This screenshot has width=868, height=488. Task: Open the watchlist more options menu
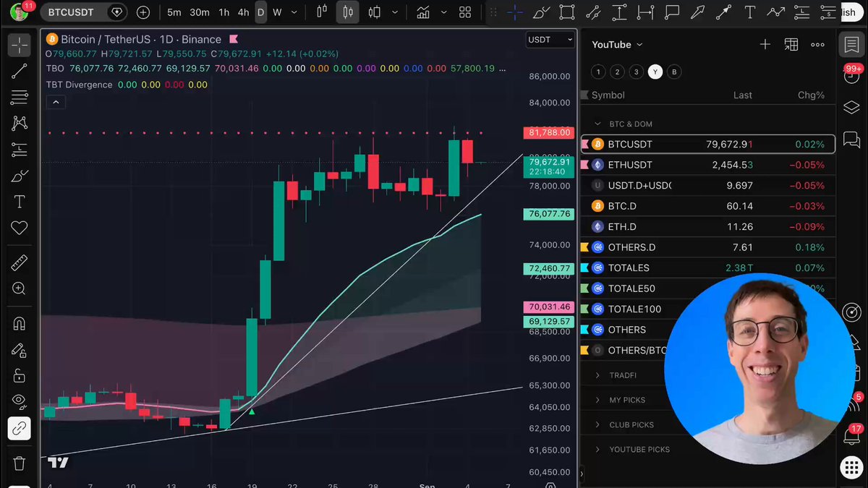(817, 45)
